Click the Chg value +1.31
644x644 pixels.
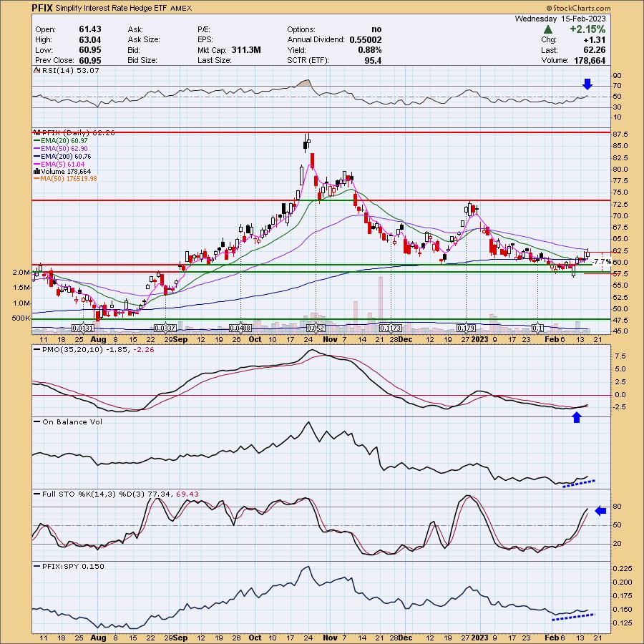(595, 40)
